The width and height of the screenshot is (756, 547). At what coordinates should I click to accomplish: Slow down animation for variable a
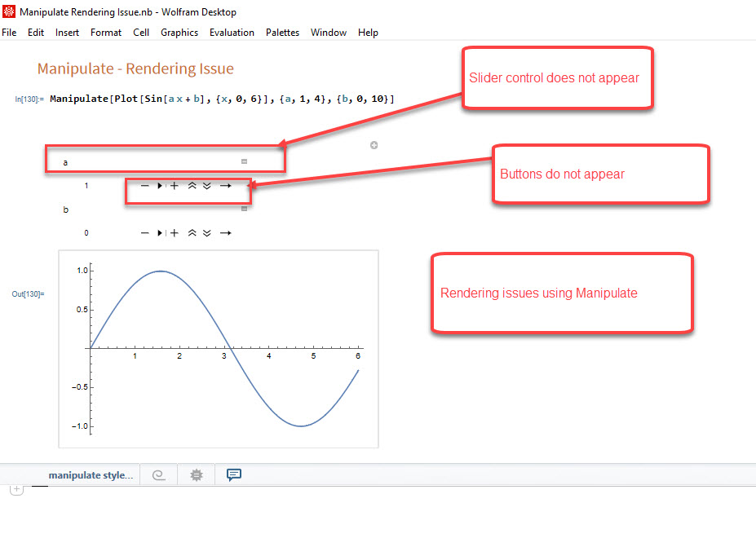(207, 186)
